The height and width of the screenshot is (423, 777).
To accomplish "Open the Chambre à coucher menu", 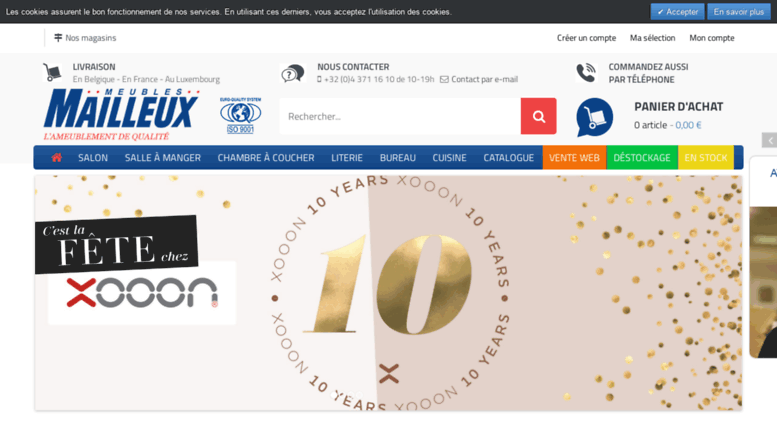I will pos(266,158).
